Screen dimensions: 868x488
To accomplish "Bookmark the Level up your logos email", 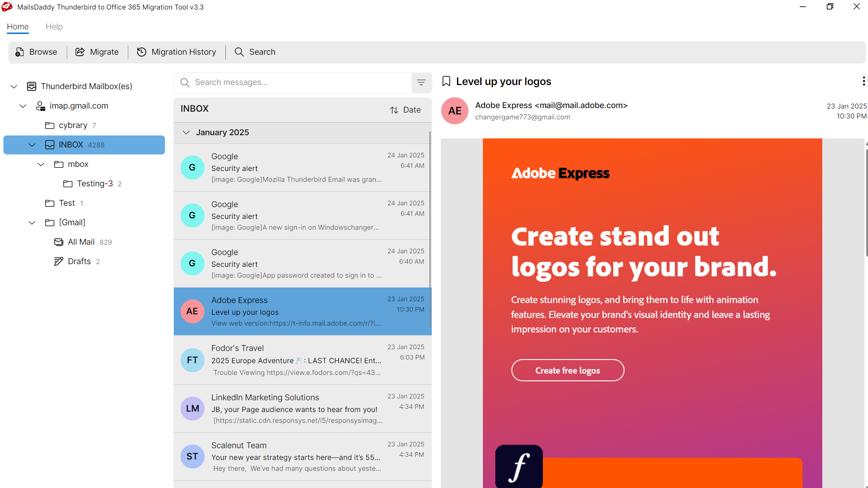I will (x=446, y=81).
